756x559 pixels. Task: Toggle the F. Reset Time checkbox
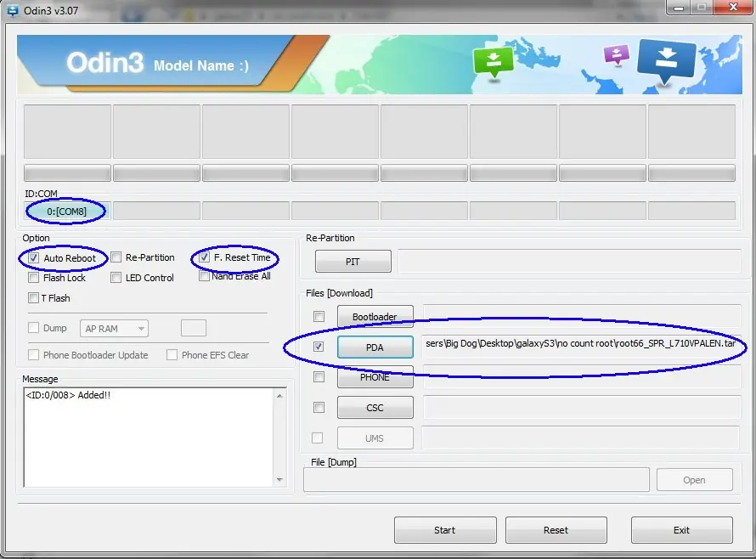click(x=204, y=257)
